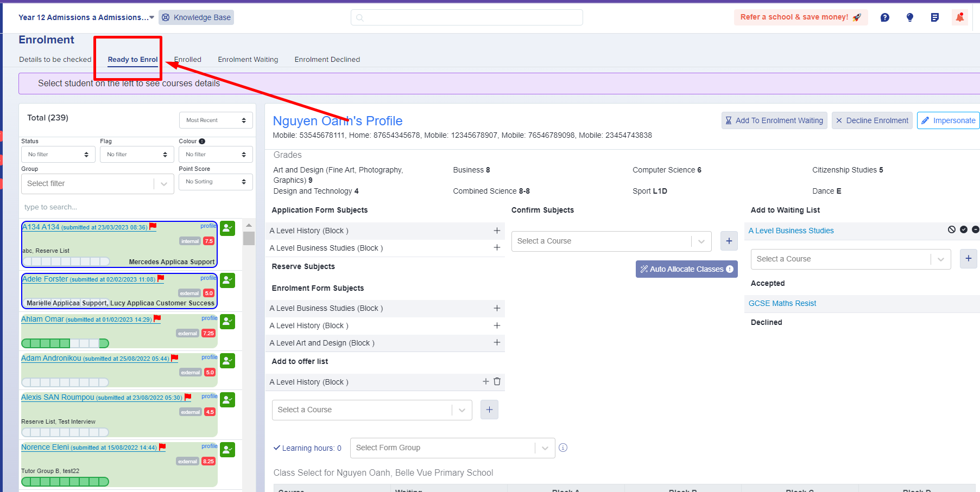Add A Level History from Application Form Subjects
980x492 pixels.
(x=497, y=231)
